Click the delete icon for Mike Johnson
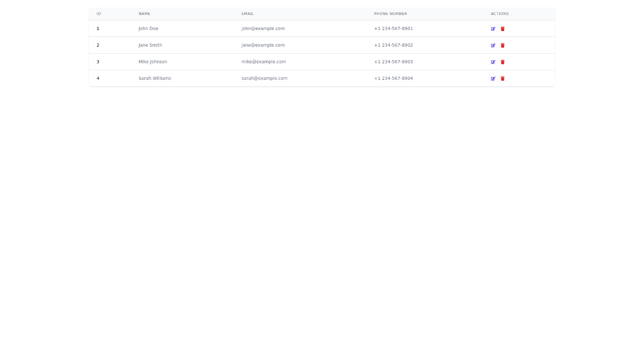Viewport: 644px width, 338px height. coord(502,62)
